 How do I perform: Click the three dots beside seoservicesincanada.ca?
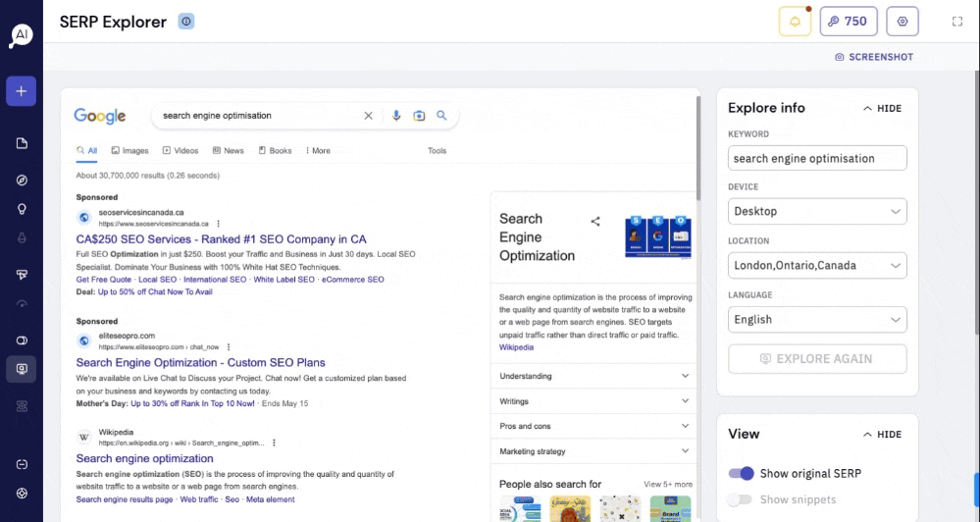click(x=218, y=224)
